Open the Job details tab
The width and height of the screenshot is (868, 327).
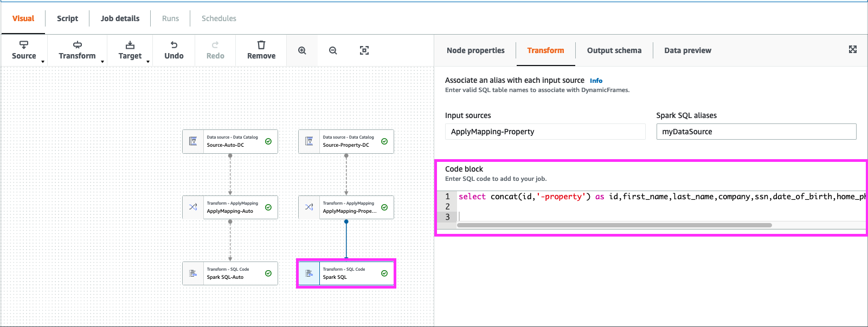coord(120,18)
